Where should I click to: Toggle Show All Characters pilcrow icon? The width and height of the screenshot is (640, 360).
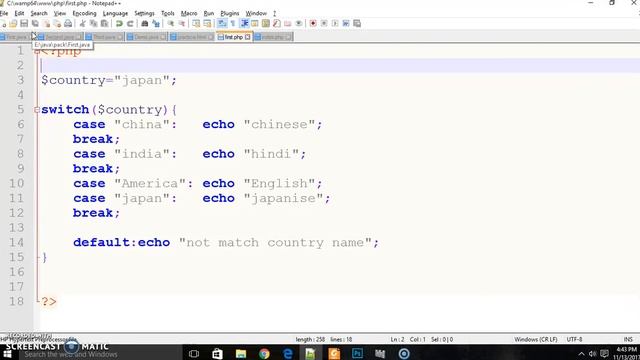[233, 24]
